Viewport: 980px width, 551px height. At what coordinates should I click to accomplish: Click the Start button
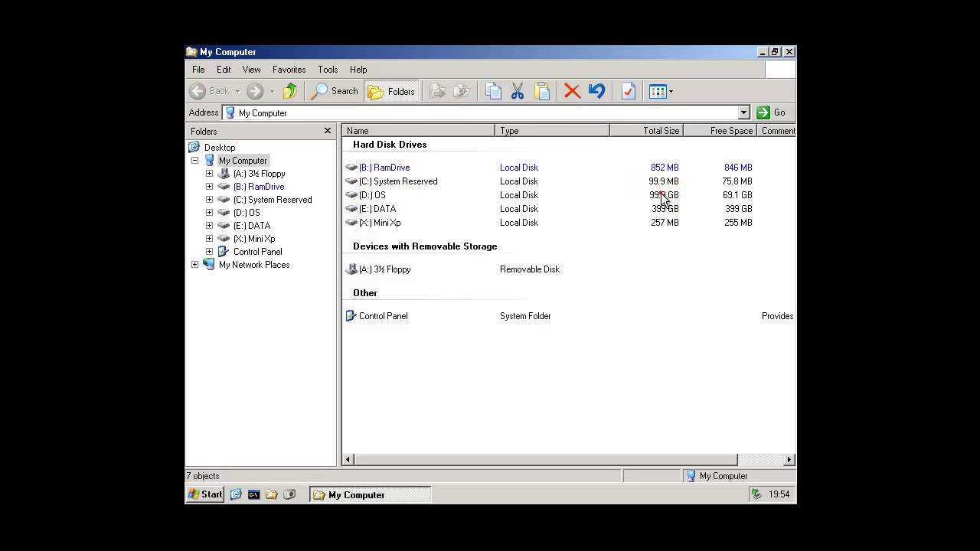[x=205, y=494]
